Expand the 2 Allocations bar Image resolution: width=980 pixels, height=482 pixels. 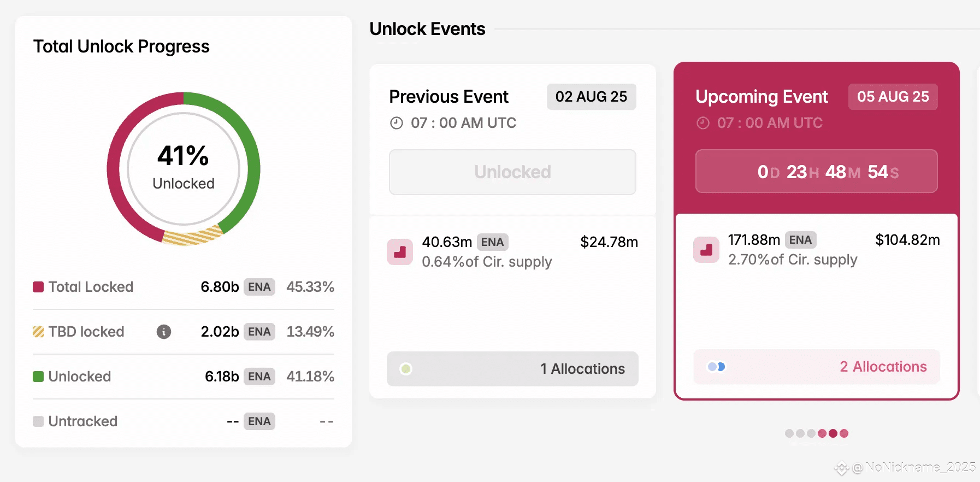coord(816,367)
